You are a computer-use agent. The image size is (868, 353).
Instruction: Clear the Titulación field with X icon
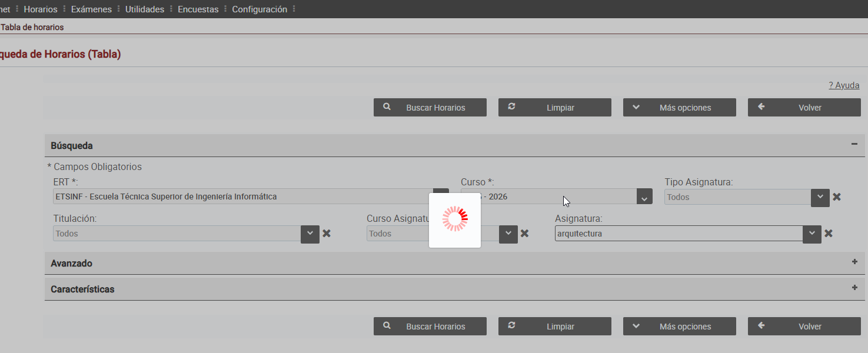327,234
